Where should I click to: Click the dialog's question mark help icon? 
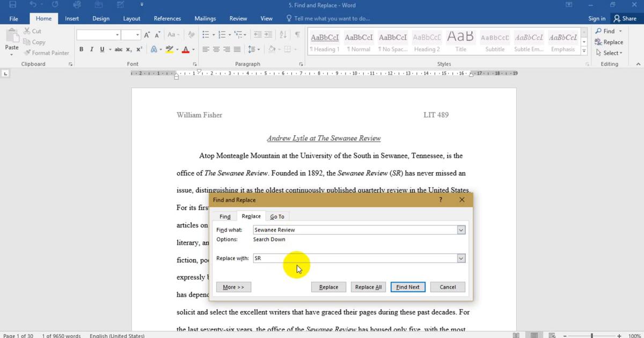point(441,200)
